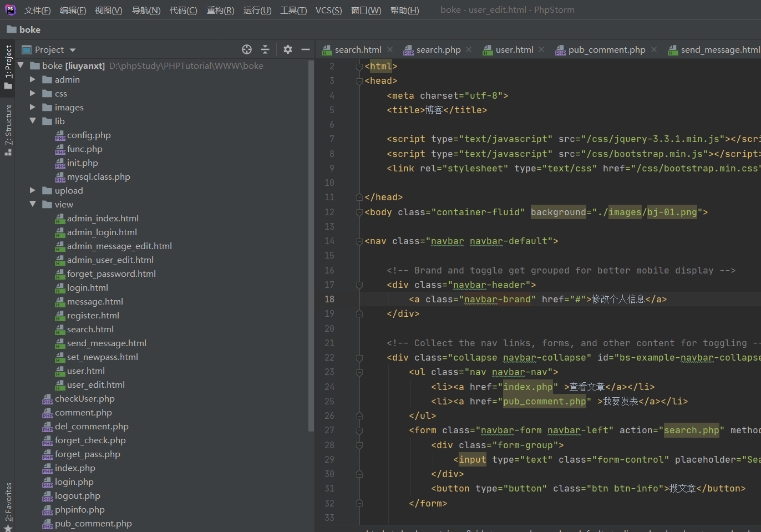
Task: Select mysql.class.php file
Action: point(98,176)
